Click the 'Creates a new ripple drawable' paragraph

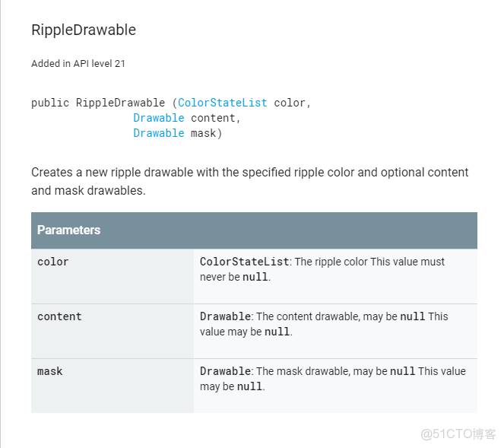tap(249, 181)
